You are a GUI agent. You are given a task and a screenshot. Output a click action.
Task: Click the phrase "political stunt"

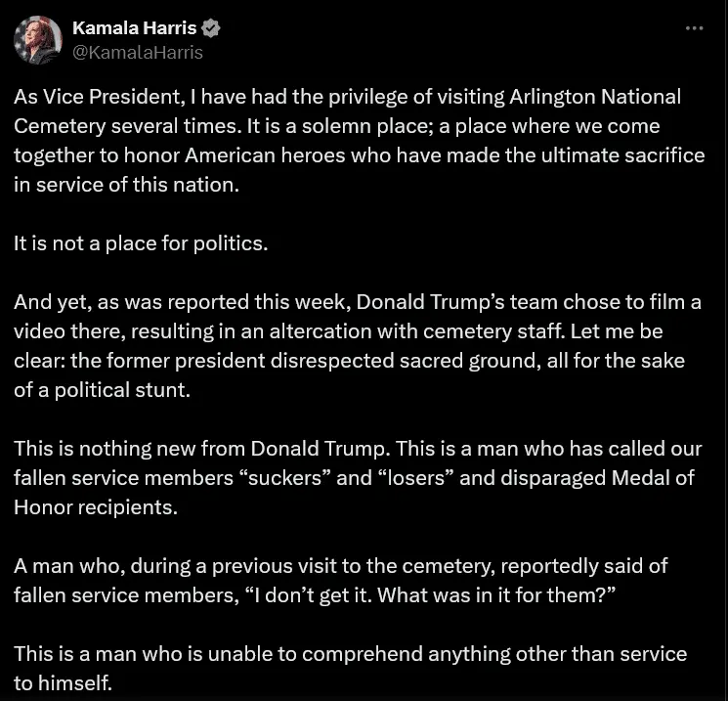coord(122,390)
